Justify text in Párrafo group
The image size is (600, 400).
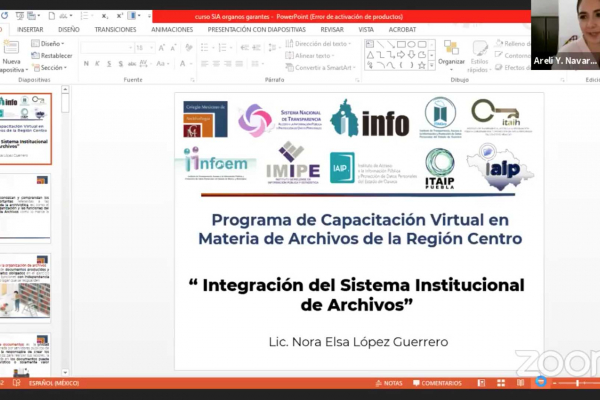[x=239, y=64]
